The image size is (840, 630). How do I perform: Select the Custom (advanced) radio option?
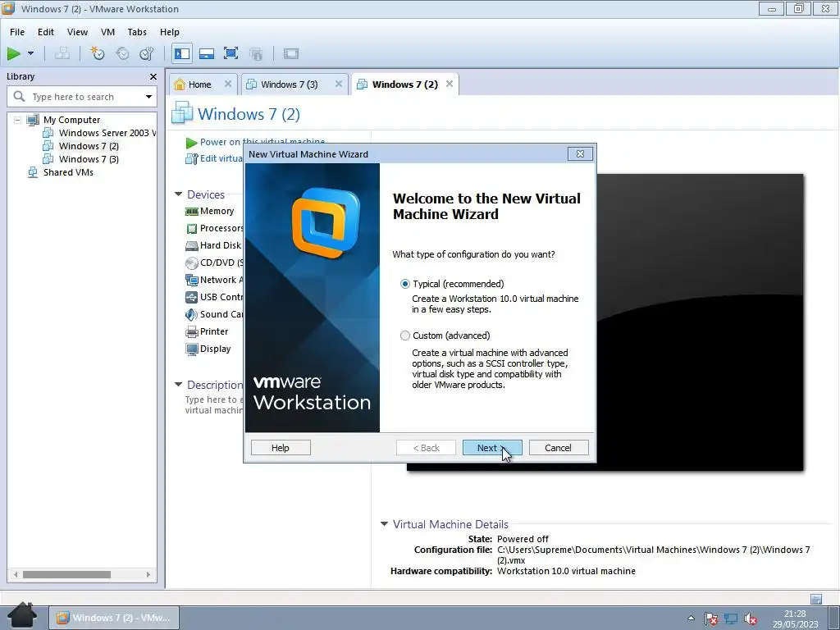tap(405, 336)
